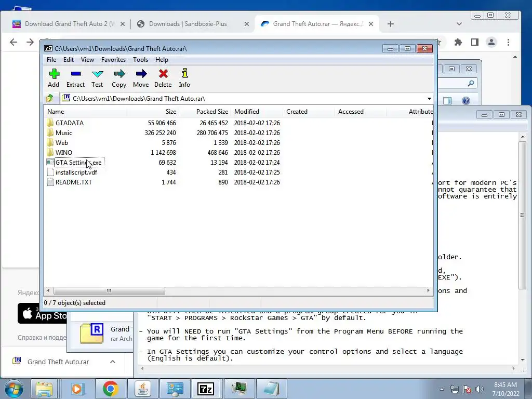The image size is (532, 399).
Task: Select the WINO folder row
Action: point(64,152)
